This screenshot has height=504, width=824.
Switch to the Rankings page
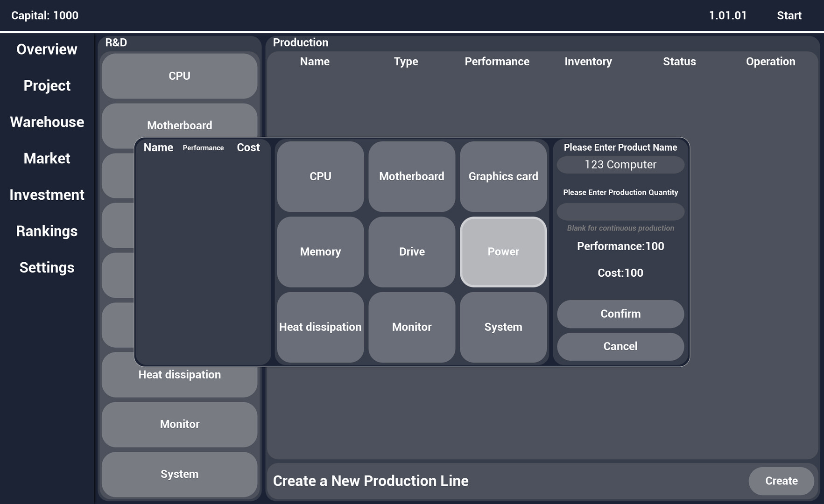(x=47, y=231)
